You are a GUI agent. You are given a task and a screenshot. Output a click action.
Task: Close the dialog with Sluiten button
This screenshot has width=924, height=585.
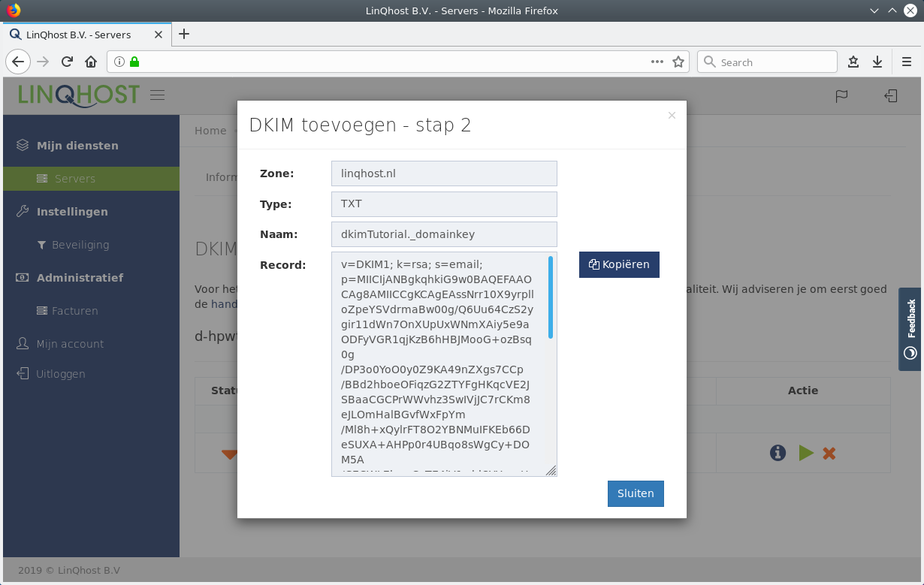tap(636, 493)
